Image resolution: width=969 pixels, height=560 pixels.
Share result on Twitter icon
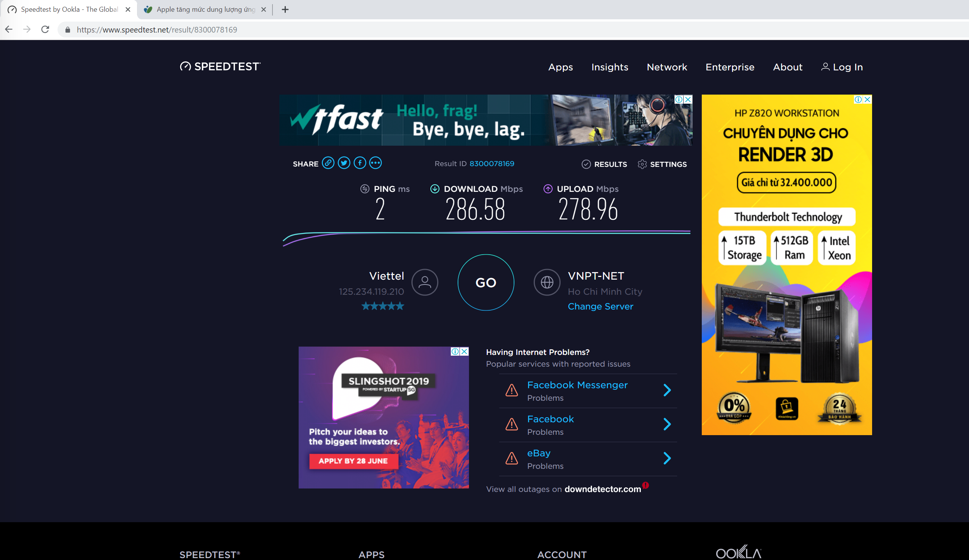click(x=344, y=163)
